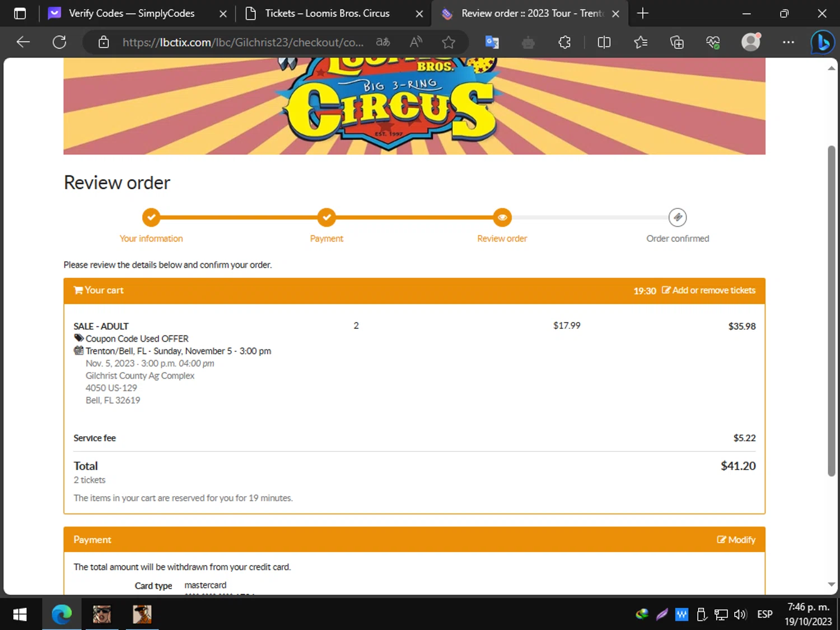Switch to Verify Codes SimplyCodes tab

(x=132, y=13)
